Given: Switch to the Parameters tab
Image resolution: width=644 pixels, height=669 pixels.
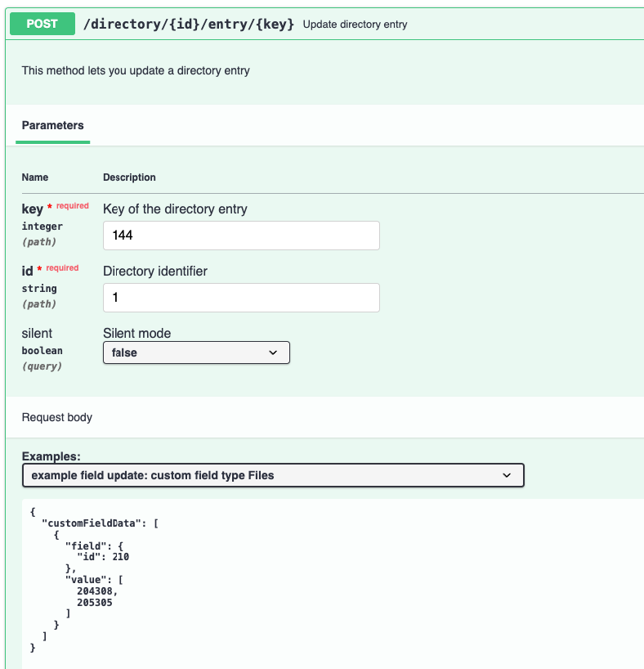Looking at the screenshot, I should coord(52,125).
